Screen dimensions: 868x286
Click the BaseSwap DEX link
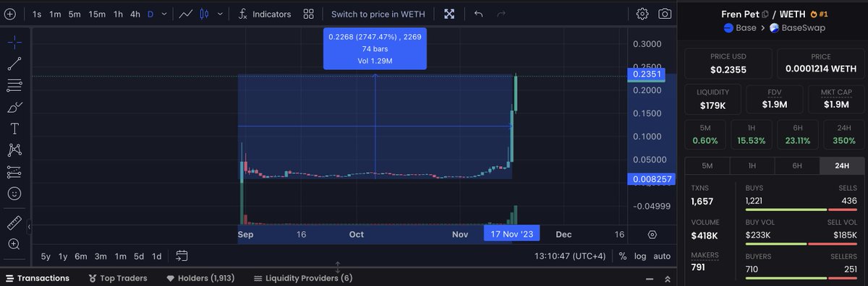(x=798, y=28)
